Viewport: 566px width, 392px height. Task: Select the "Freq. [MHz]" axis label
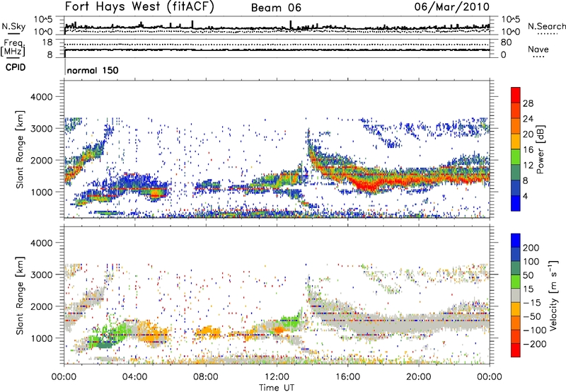13,48
